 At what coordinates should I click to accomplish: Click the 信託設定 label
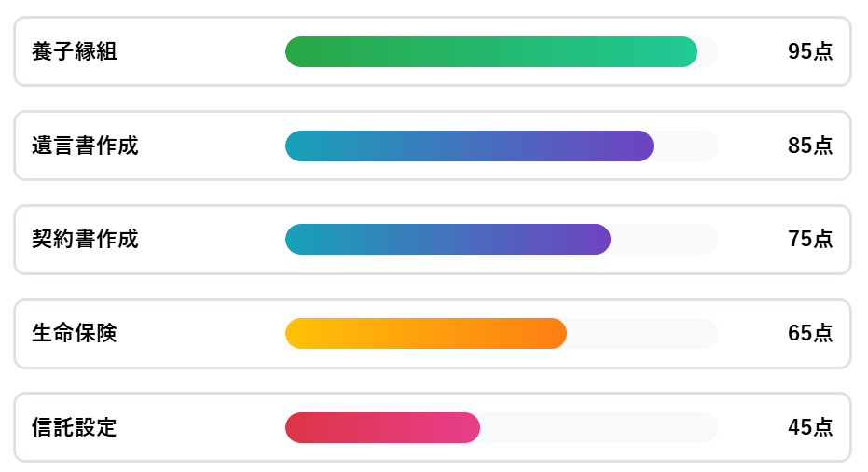[x=75, y=427]
